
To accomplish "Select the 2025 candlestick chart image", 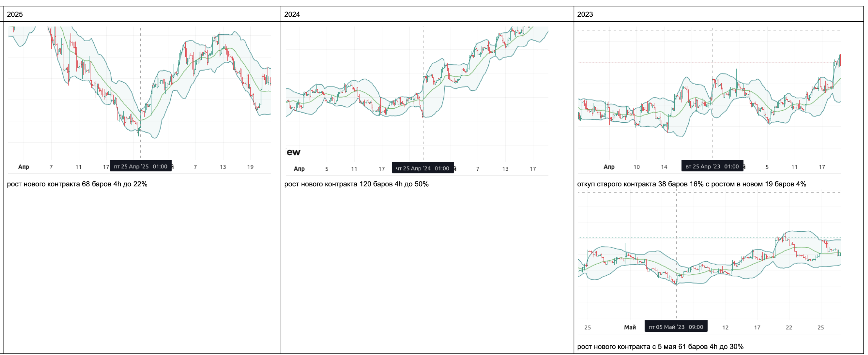I will tap(139, 98).
